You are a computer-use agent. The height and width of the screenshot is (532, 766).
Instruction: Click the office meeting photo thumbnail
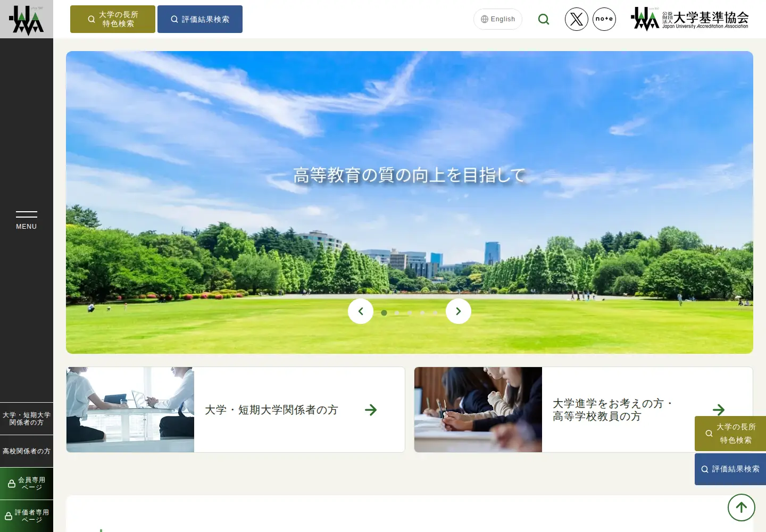coord(130,410)
